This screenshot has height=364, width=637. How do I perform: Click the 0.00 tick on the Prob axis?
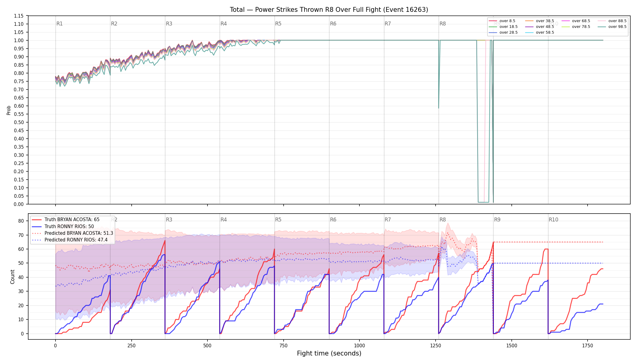pos(19,204)
